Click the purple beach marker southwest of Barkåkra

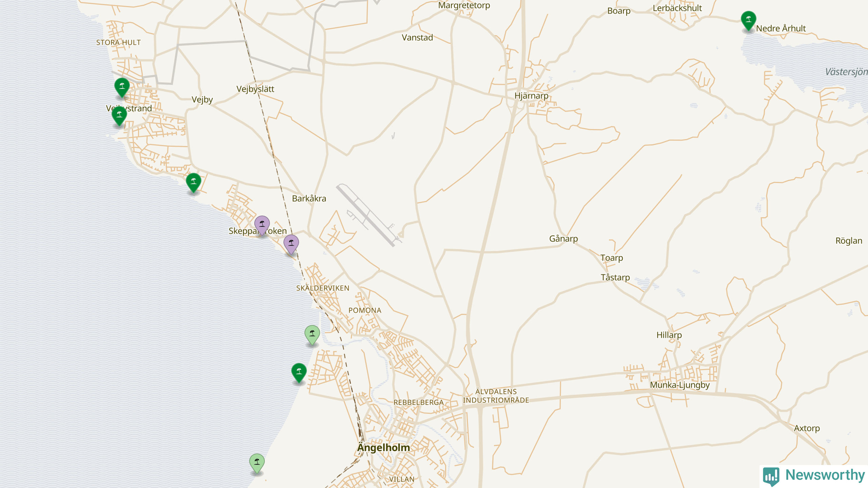click(291, 244)
